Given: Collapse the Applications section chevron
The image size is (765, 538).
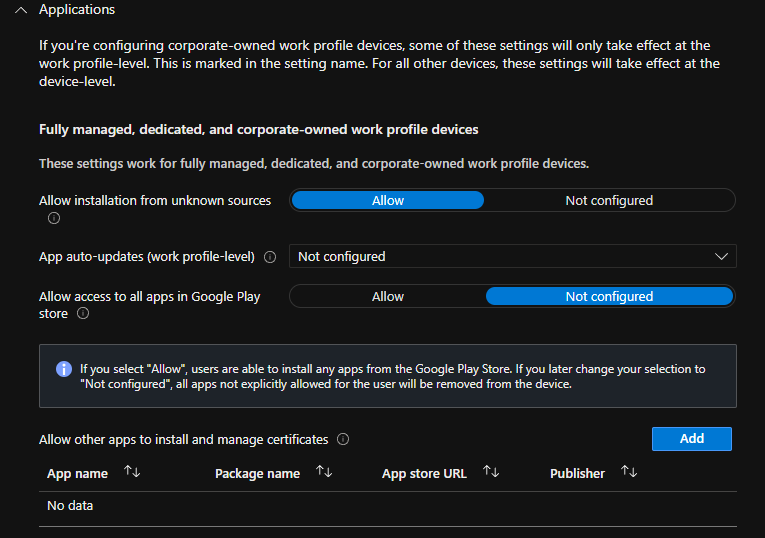Looking at the screenshot, I should (21, 10).
